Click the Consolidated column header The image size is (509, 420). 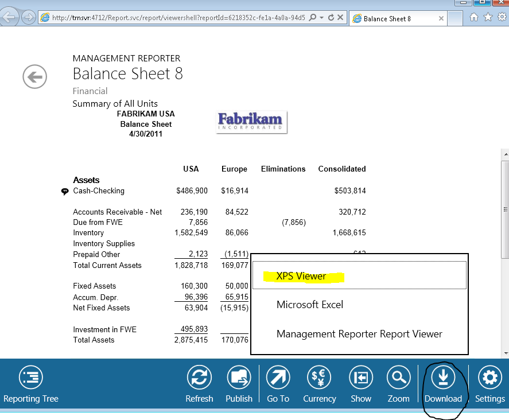(x=342, y=169)
